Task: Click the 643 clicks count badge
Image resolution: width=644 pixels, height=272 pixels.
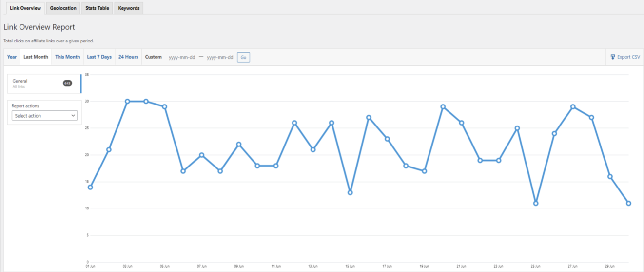Action: [67, 84]
